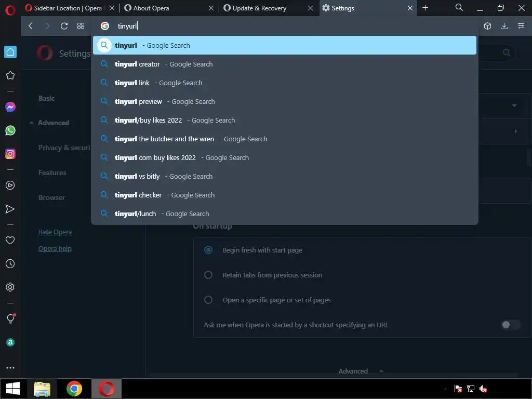
Task: Toggle 'Ask me when Opera is started by a shortcut'
Action: pyautogui.click(x=511, y=325)
